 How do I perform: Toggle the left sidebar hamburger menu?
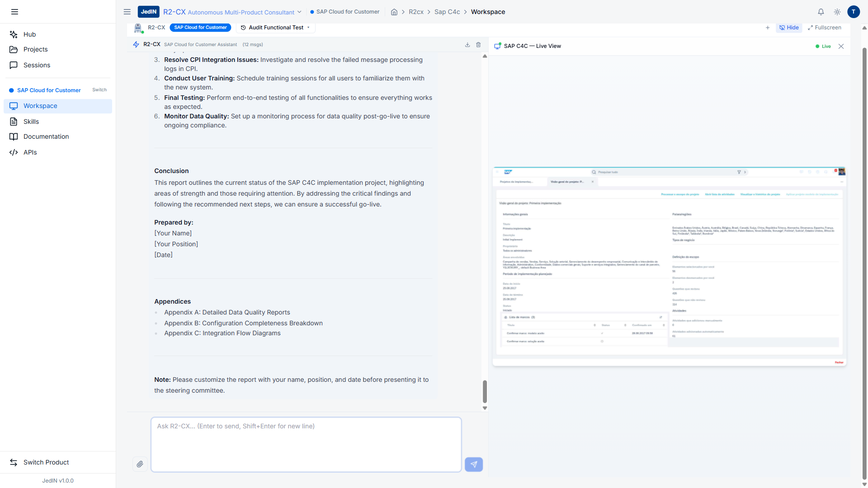[x=14, y=12]
